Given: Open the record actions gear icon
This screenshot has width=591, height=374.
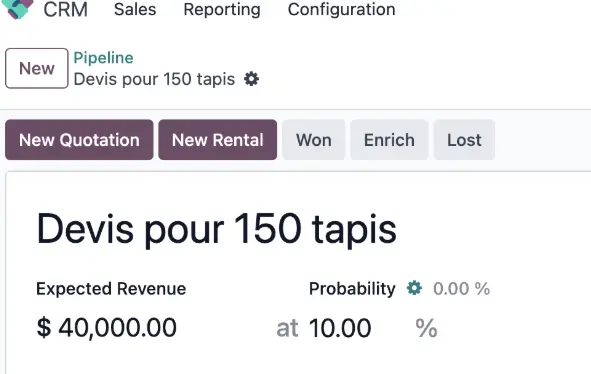Looking at the screenshot, I should tap(251, 79).
